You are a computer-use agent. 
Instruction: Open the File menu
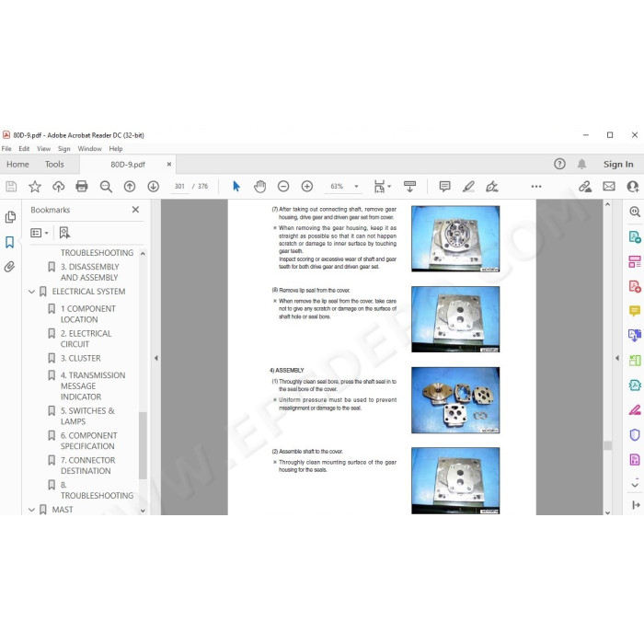pos(6,149)
